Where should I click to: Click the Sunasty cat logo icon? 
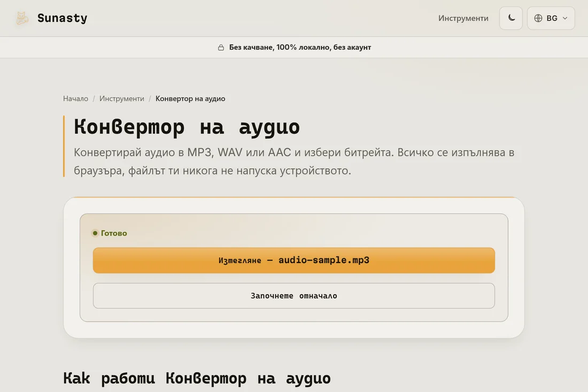tap(22, 18)
